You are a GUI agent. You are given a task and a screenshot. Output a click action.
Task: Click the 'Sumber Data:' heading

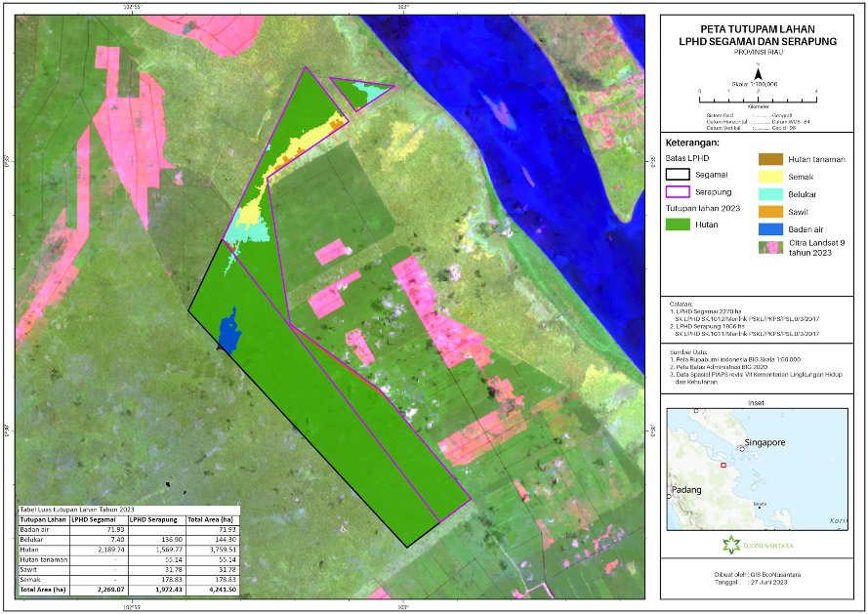click(688, 352)
